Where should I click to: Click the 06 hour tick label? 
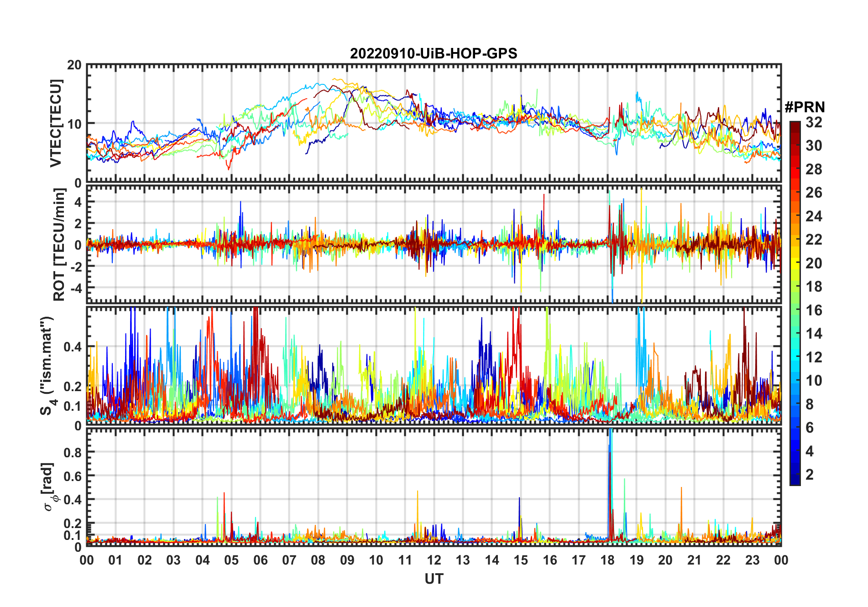coord(260,560)
